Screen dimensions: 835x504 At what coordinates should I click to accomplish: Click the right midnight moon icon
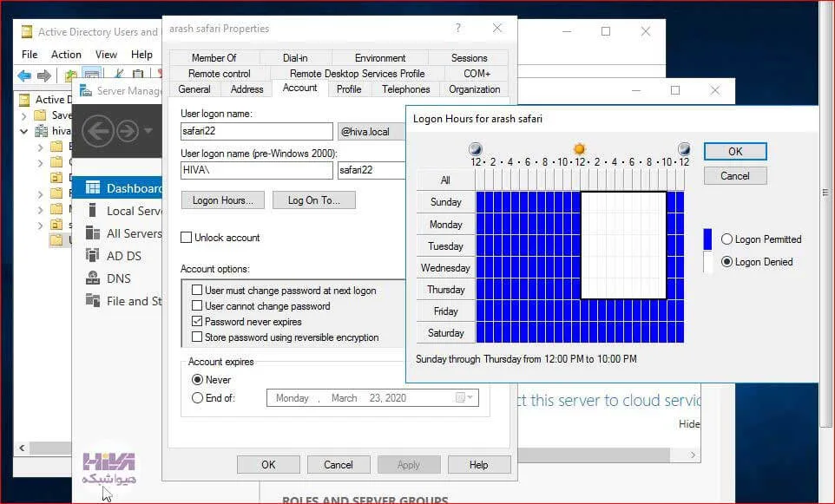(684, 149)
